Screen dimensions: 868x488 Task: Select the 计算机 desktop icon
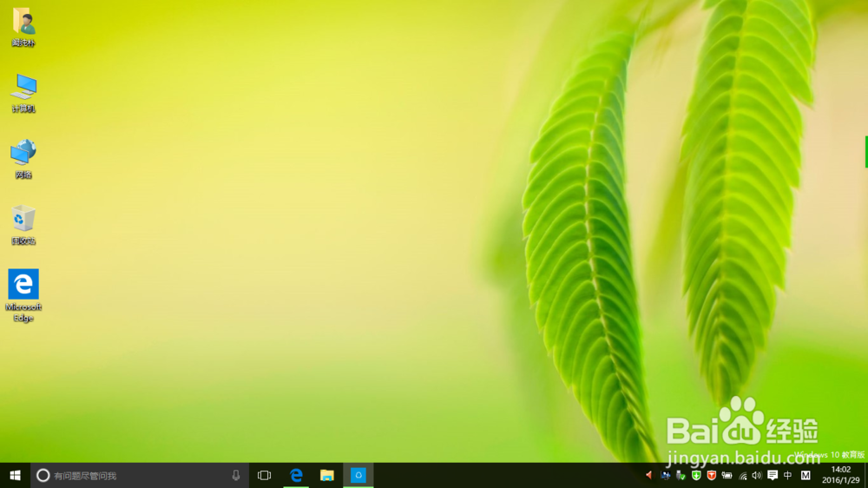tap(23, 93)
